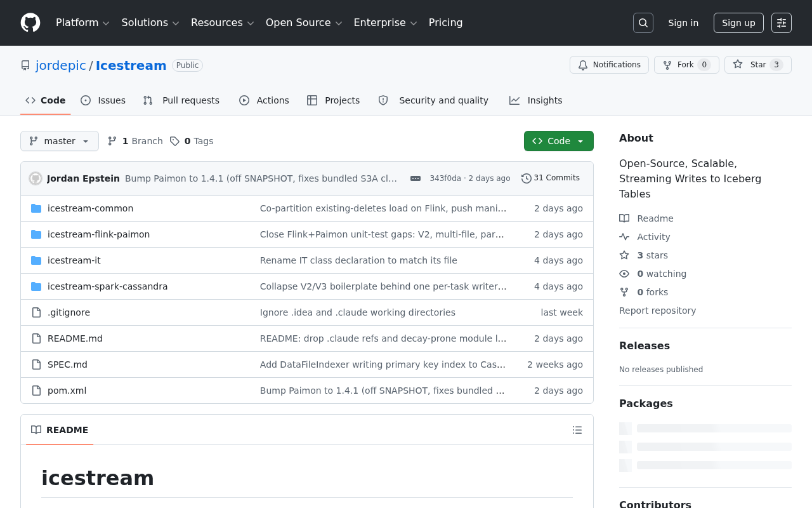The image size is (812, 508).
Task: View the 31 Commits history
Action: tap(551, 178)
